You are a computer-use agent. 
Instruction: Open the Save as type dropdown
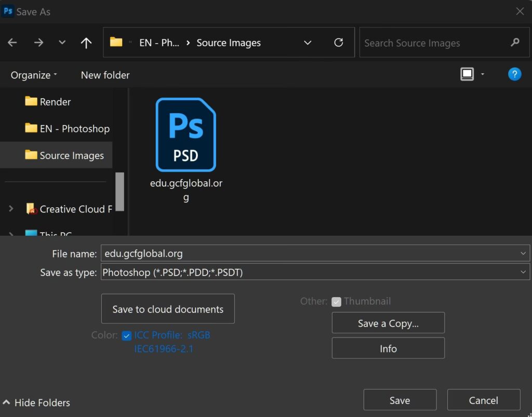[523, 272]
